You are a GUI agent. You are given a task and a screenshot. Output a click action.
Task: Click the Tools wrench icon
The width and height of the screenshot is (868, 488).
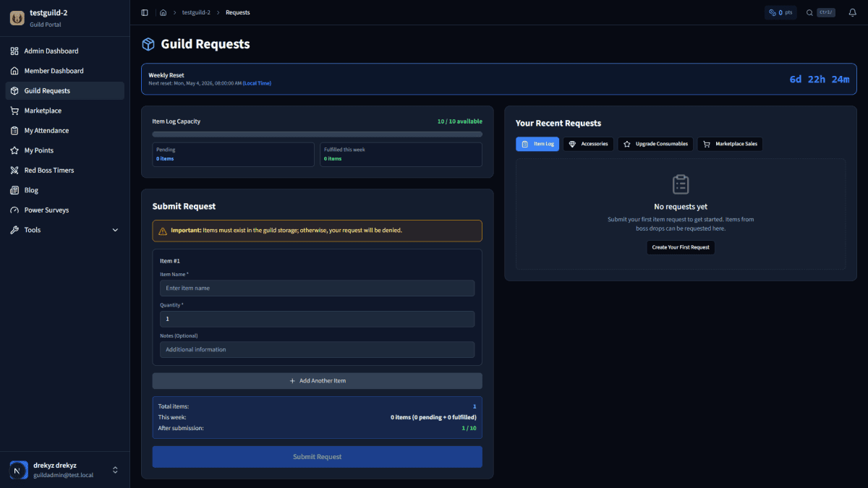pyautogui.click(x=14, y=229)
